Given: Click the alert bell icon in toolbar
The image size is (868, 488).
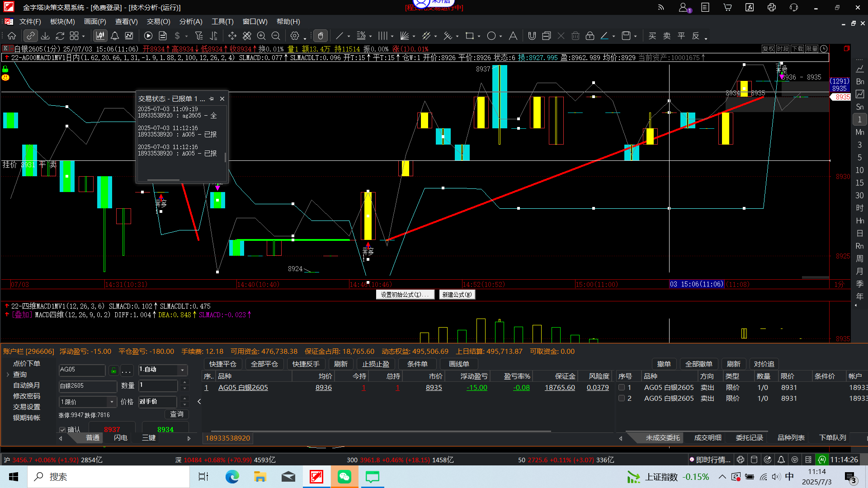Looking at the screenshot, I should [x=115, y=36].
